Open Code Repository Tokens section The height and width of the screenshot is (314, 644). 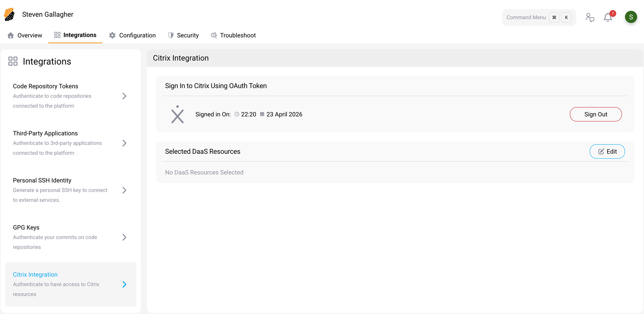tap(71, 96)
